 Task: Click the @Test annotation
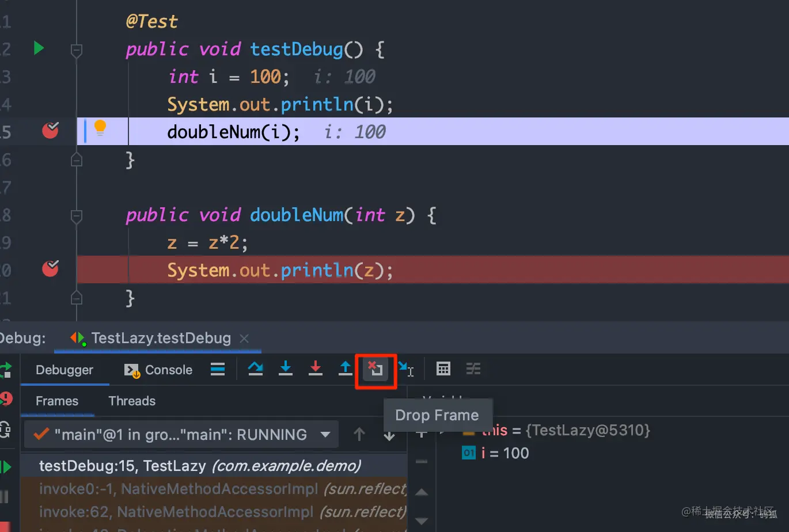pyautogui.click(x=152, y=21)
